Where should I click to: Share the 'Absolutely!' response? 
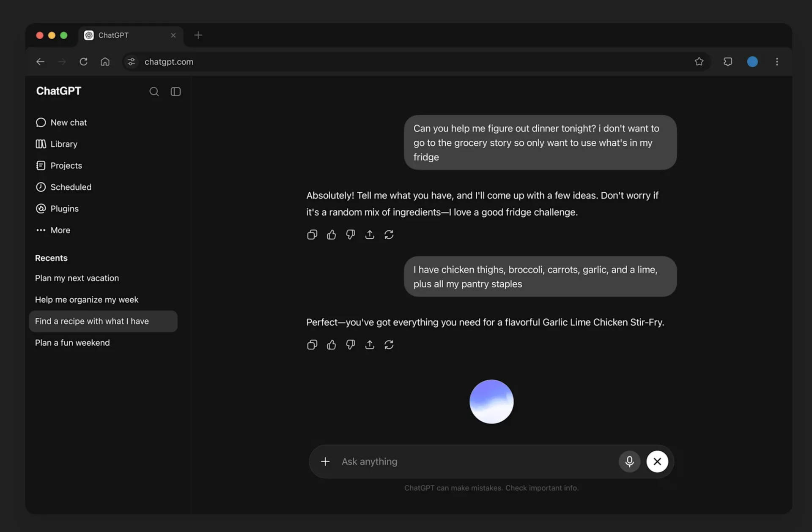pos(370,235)
